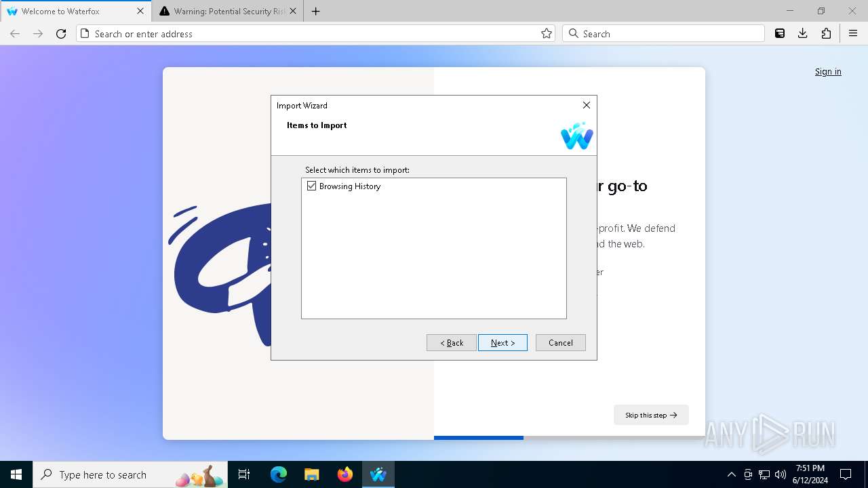Open the Downloads panel

pos(803,34)
